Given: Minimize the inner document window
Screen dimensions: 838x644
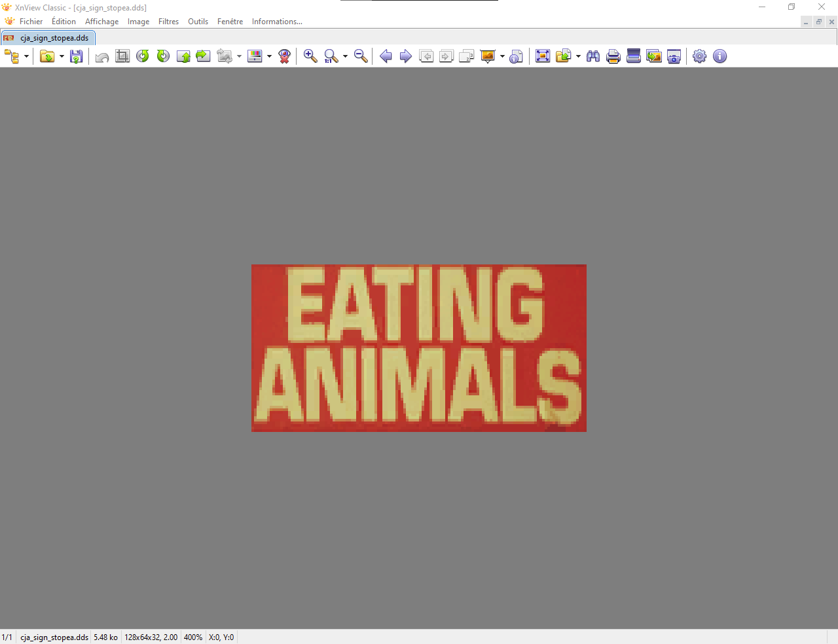Looking at the screenshot, I should coord(806,22).
